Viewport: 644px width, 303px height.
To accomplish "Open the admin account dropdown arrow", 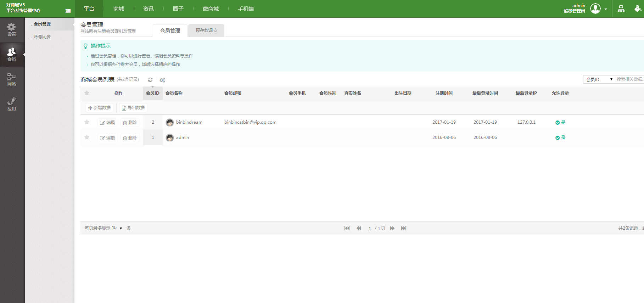I will tap(606, 9).
